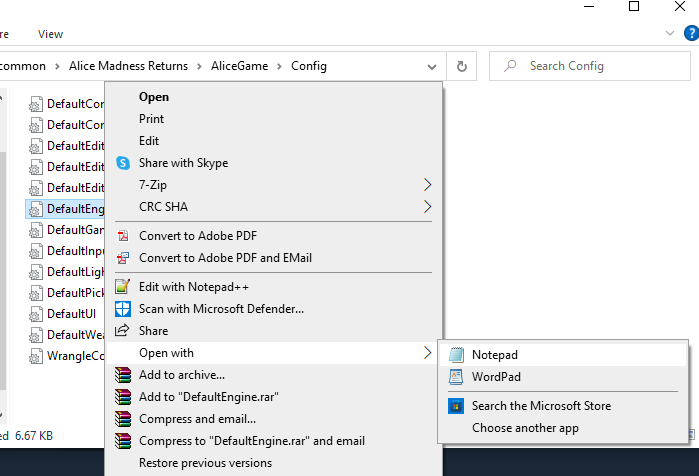
Task: Click the Notepad icon in Open with submenu
Action: point(456,355)
